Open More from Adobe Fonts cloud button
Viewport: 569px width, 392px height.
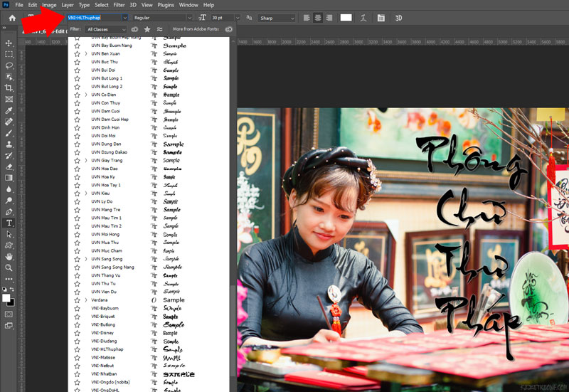228,29
